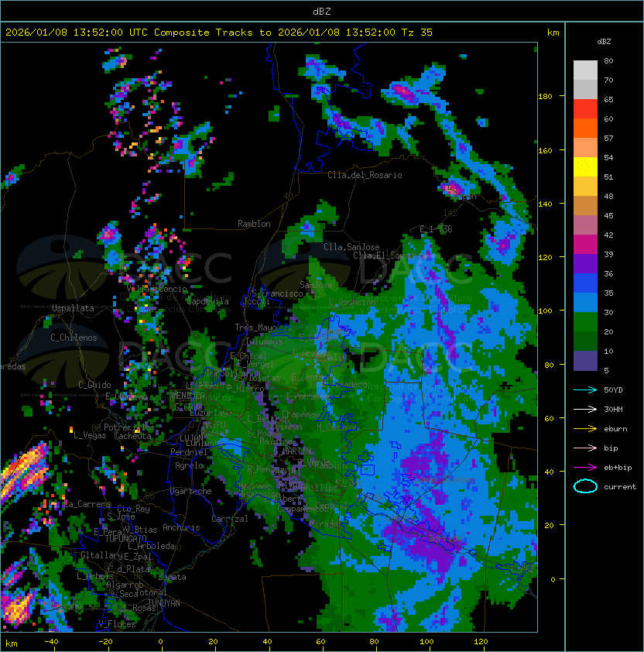
Task: Click the 'eburn' legend label
Action: click(x=615, y=429)
